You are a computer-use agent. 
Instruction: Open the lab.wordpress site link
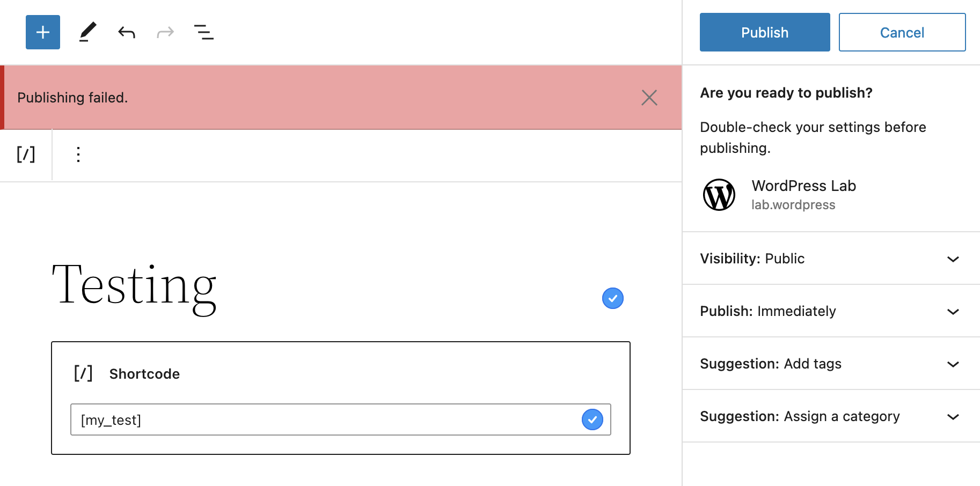(x=793, y=205)
